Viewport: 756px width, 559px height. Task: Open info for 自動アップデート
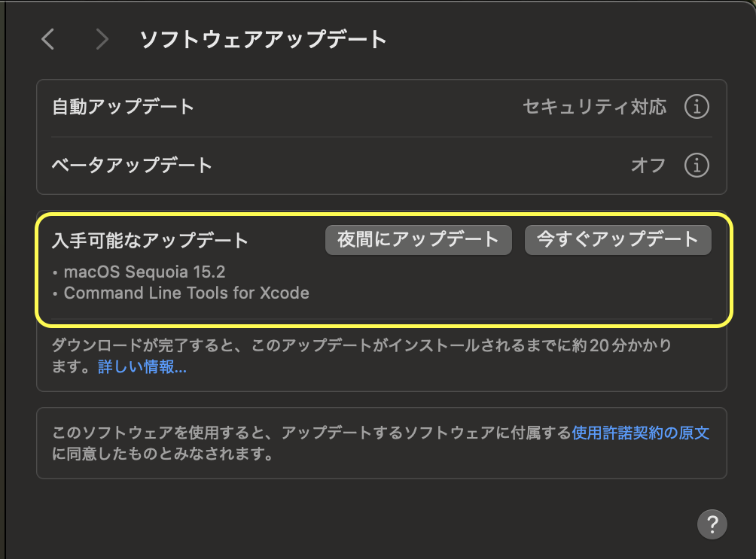click(697, 108)
